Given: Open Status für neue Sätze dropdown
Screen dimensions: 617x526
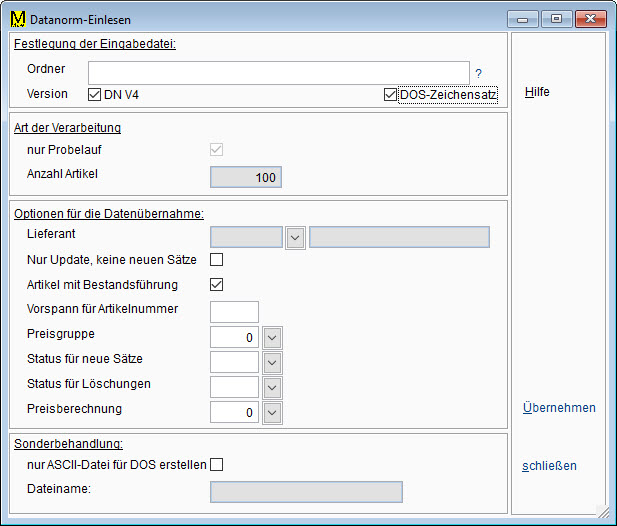Looking at the screenshot, I should tap(273, 362).
